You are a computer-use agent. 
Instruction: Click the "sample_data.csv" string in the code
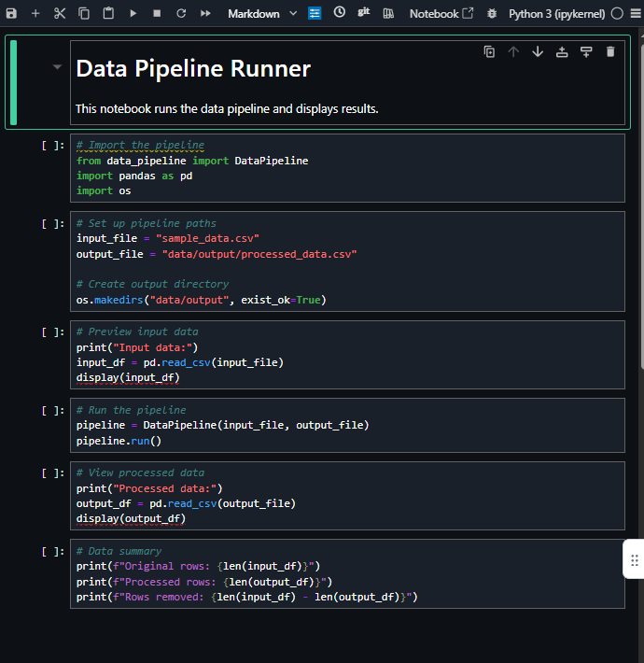(x=207, y=238)
